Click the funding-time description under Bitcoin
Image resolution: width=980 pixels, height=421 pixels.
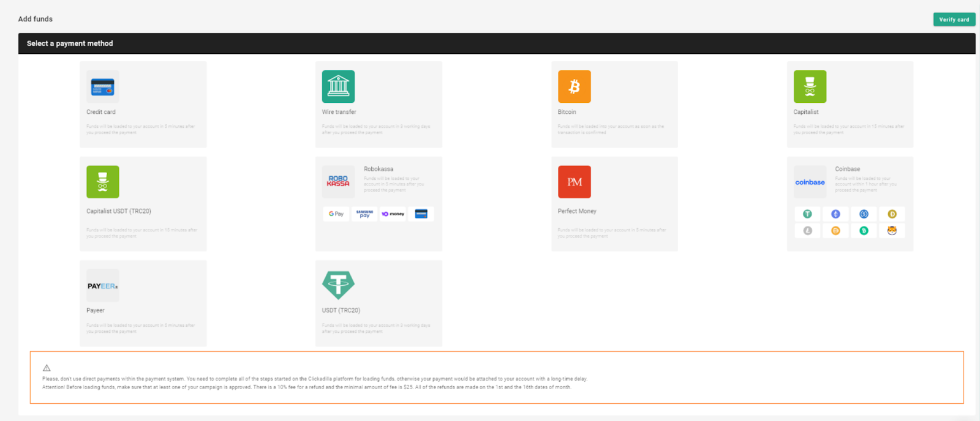[611, 129]
